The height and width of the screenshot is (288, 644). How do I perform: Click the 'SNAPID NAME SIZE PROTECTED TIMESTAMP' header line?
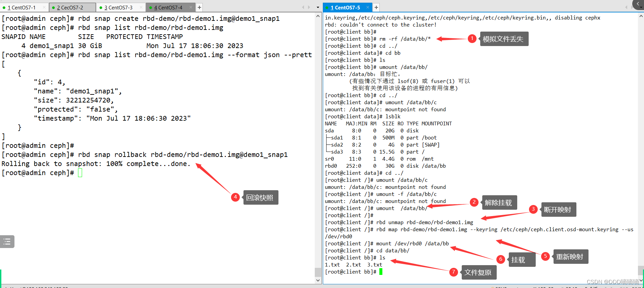92,37
